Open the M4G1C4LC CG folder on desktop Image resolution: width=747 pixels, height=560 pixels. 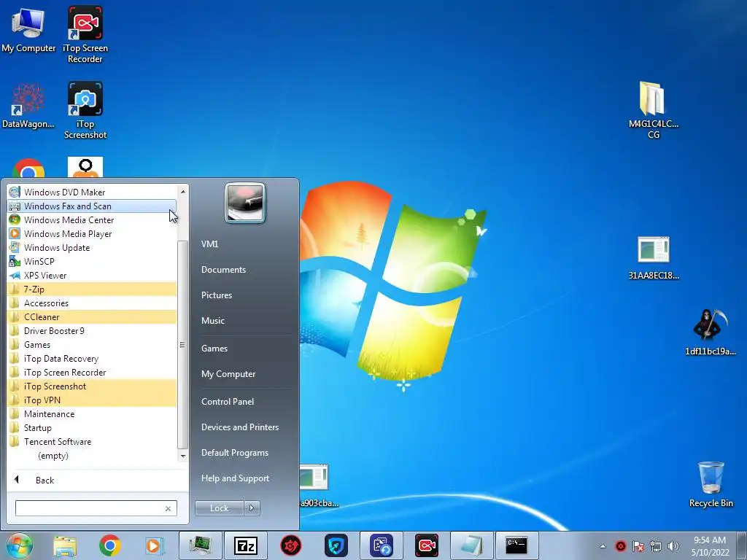[653, 110]
